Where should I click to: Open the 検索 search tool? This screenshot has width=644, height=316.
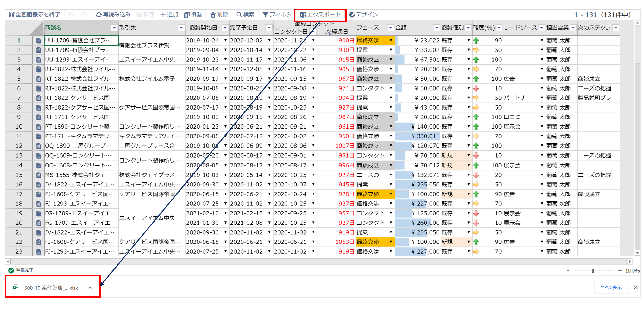(x=245, y=15)
